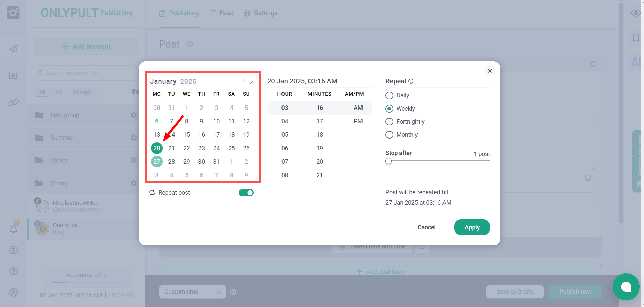Click the Stop after slider handle
The height and width of the screenshot is (307, 644).
(x=388, y=161)
